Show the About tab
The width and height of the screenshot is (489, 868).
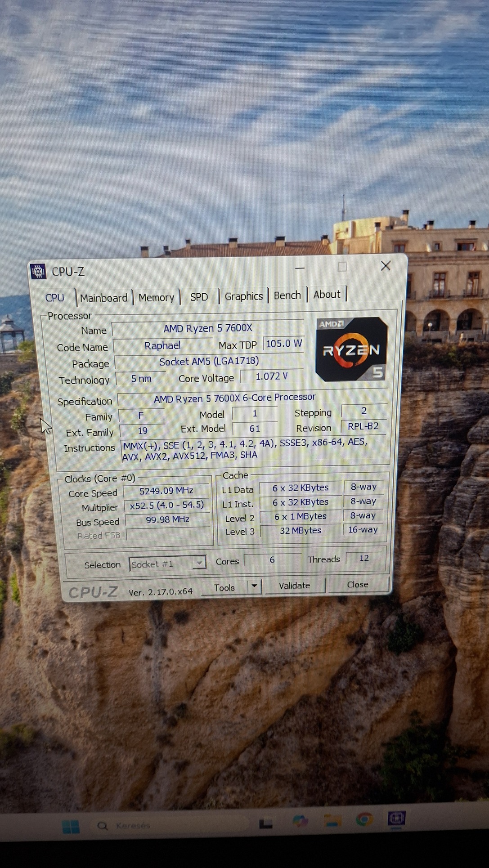[327, 295]
